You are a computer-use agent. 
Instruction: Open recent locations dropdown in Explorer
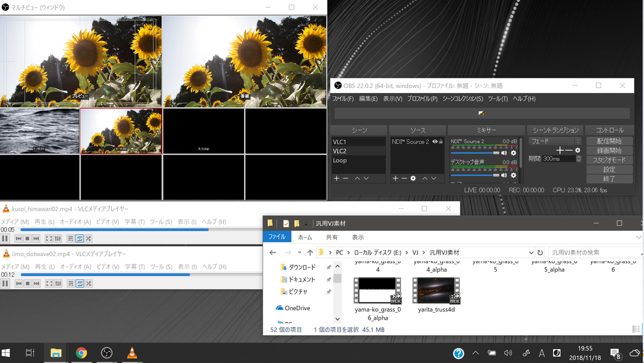point(299,252)
